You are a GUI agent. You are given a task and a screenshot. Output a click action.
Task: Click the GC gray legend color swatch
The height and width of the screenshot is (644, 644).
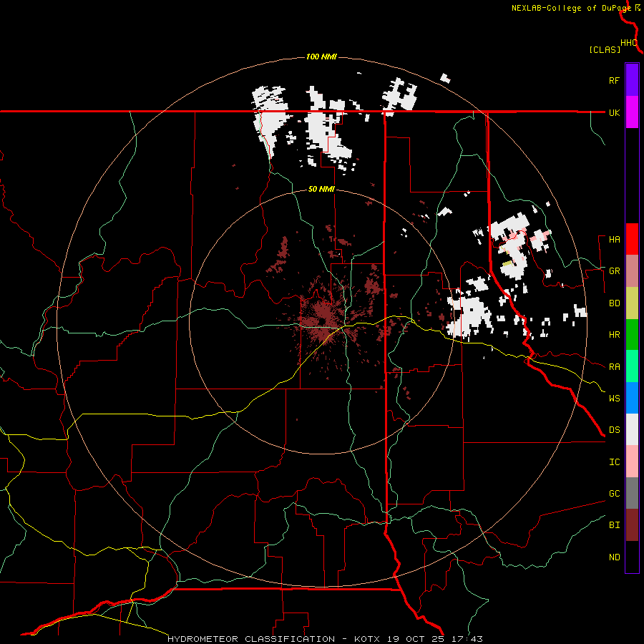click(x=632, y=493)
